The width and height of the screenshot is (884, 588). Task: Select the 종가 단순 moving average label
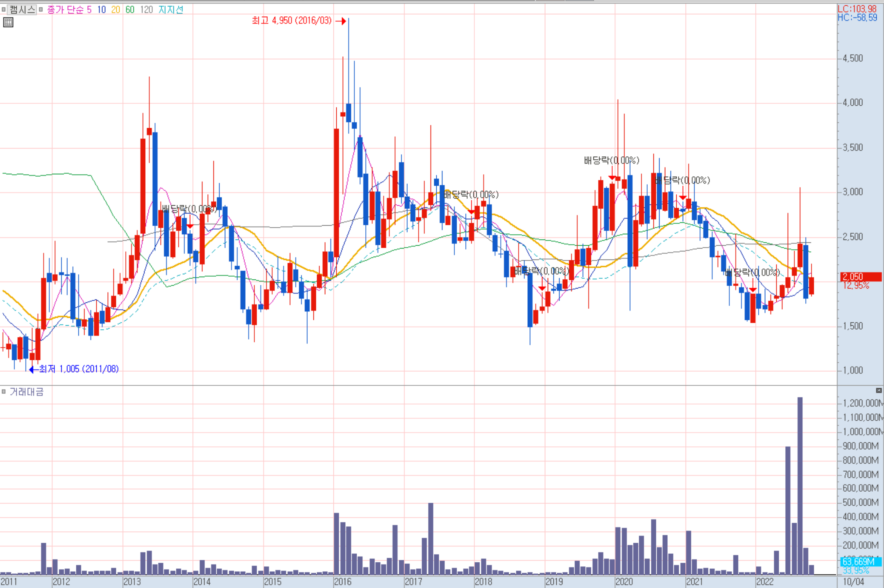(x=65, y=9)
